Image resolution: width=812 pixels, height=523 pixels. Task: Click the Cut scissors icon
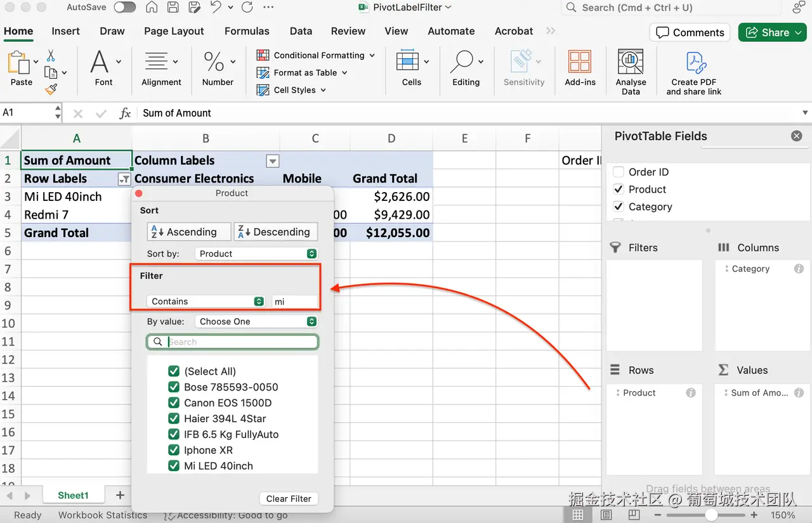coord(51,56)
